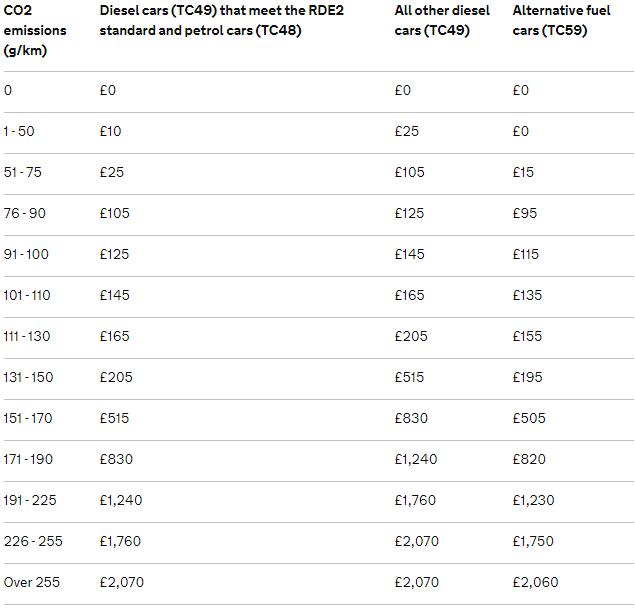635x609 pixels.
Task: Click the £10 rate for 1 - 50 emissions
Action: 111,131
